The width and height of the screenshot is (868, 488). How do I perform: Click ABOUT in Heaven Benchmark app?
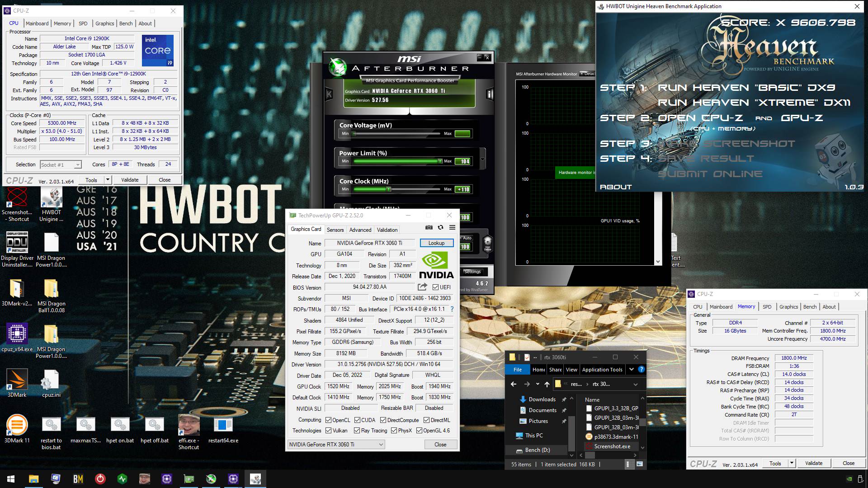(615, 187)
